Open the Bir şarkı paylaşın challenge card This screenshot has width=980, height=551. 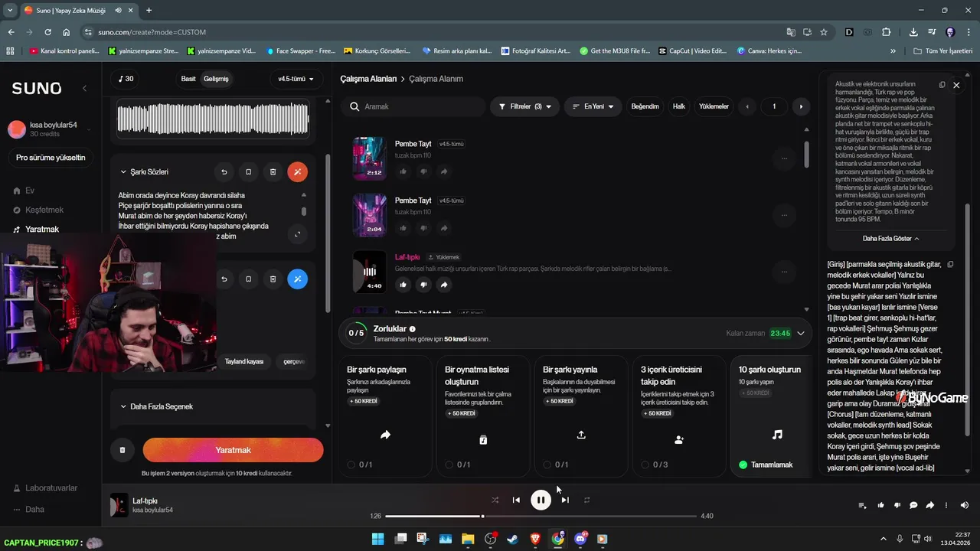385,416
